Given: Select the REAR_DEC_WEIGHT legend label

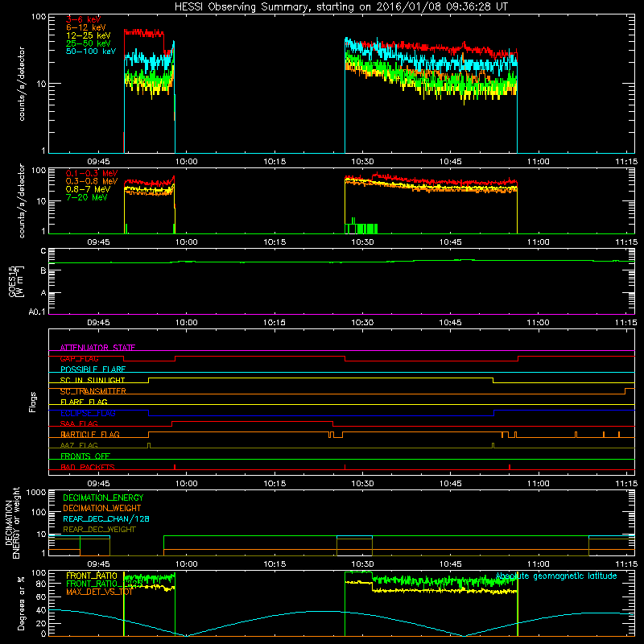Looking at the screenshot, I should pos(99,530).
